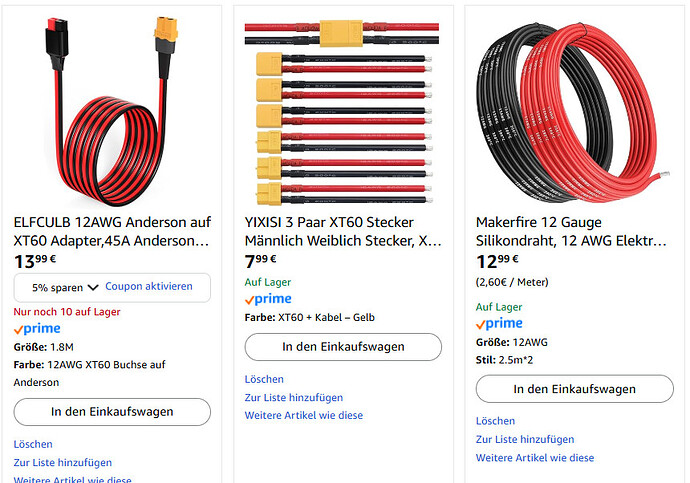Activate the coupon via Coupon aktivieren
Screen dimensions: 690x483
click(148, 287)
